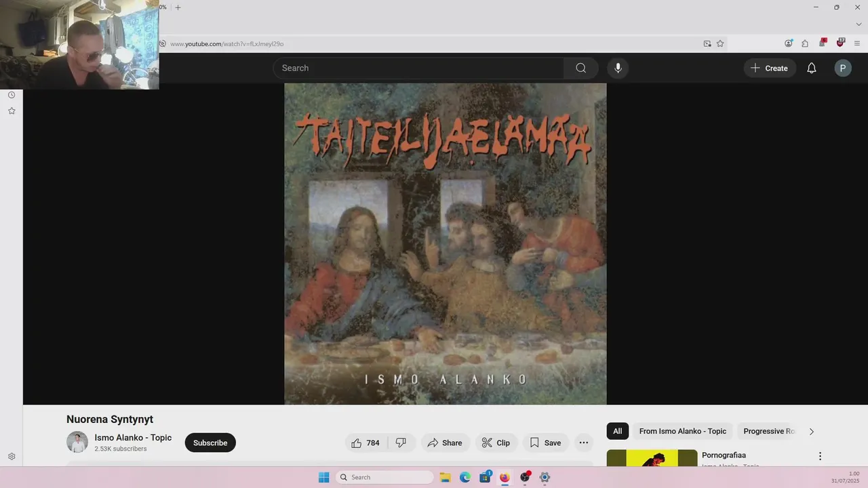Dislike the video with thumbs-down

401,443
